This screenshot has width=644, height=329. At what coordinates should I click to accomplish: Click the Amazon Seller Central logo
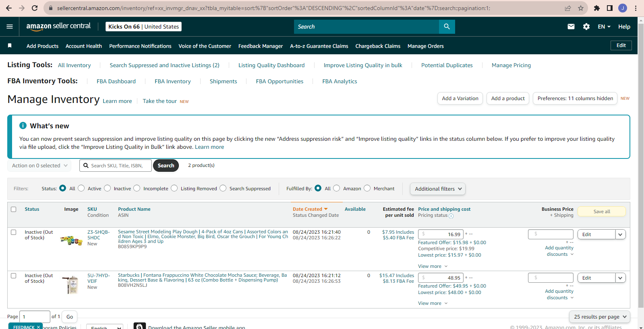(x=58, y=26)
